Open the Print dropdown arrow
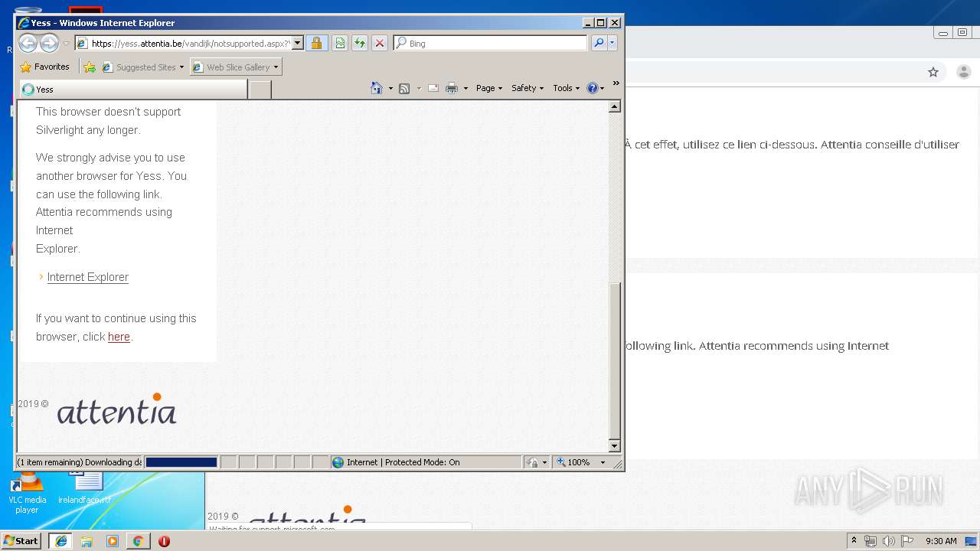 pyautogui.click(x=465, y=89)
